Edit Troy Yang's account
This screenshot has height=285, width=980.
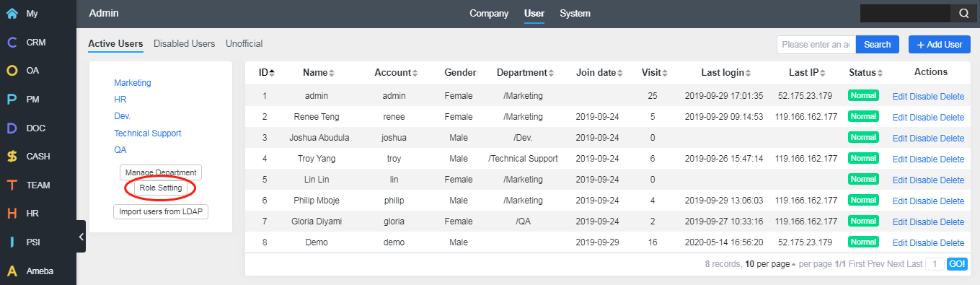(x=900, y=159)
